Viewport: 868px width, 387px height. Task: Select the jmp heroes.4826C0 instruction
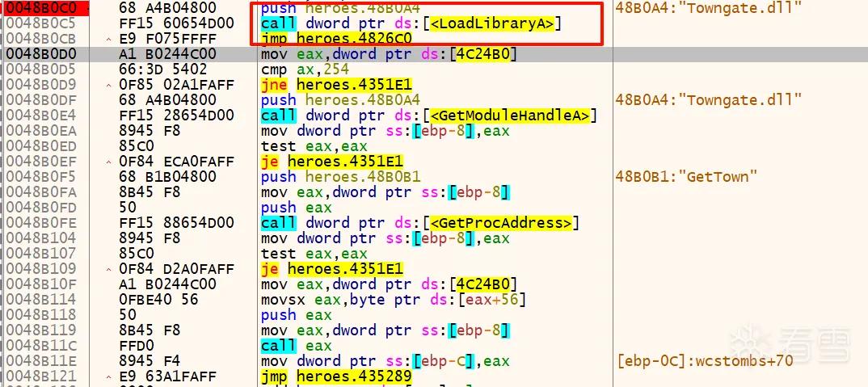(336, 39)
